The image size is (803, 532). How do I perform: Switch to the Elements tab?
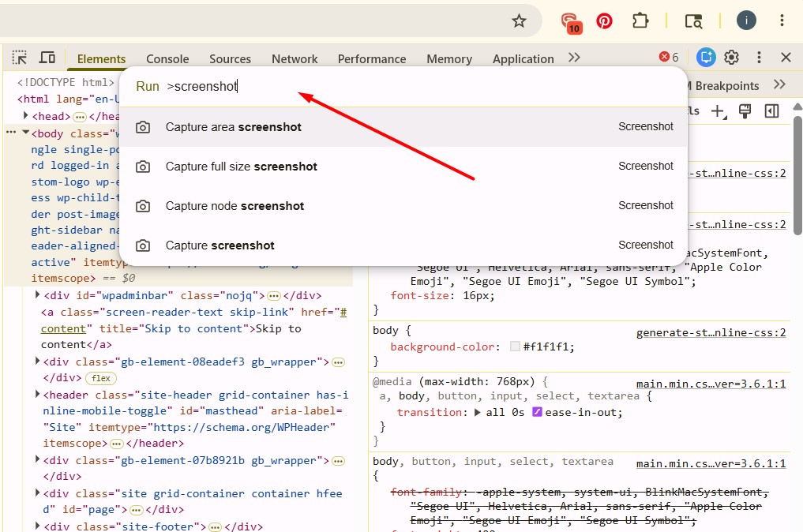[101, 59]
